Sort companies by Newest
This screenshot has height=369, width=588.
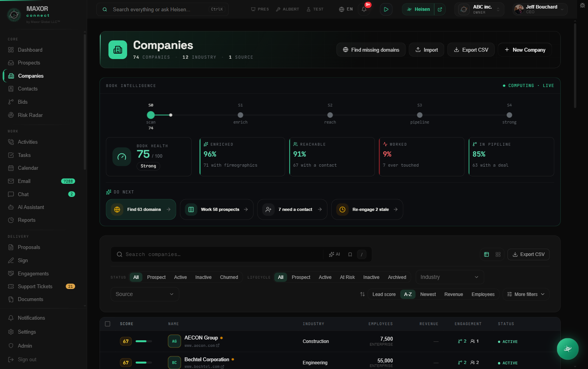pyautogui.click(x=428, y=294)
